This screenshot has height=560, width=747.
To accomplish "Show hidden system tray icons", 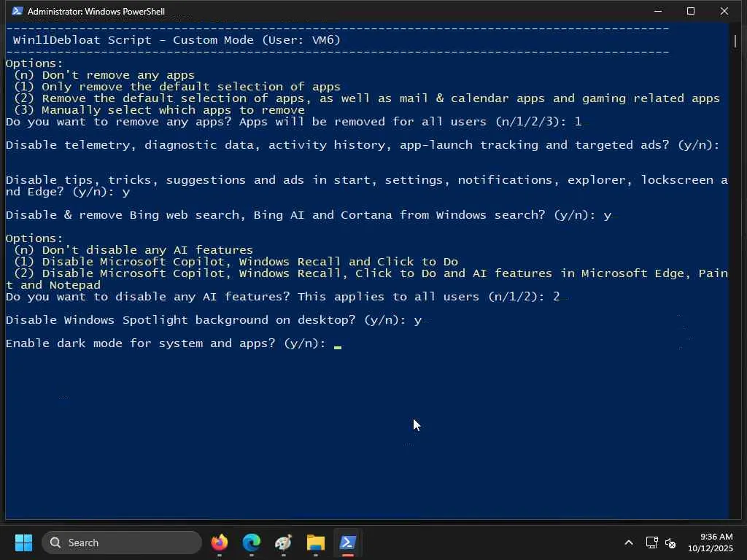I will tap(629, 542).
